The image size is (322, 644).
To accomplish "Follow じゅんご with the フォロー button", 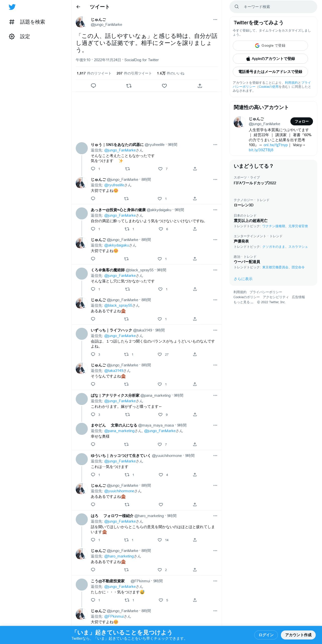I will 301,121.
